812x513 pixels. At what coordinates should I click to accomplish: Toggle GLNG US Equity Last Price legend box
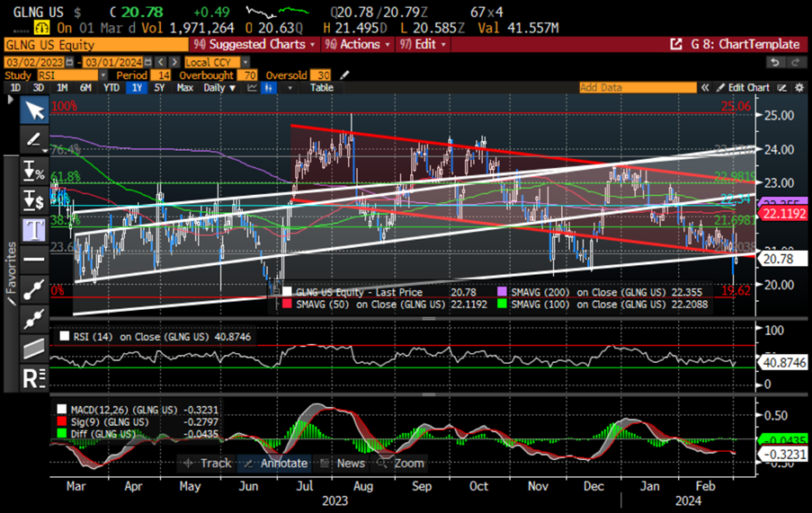(287, 292)
